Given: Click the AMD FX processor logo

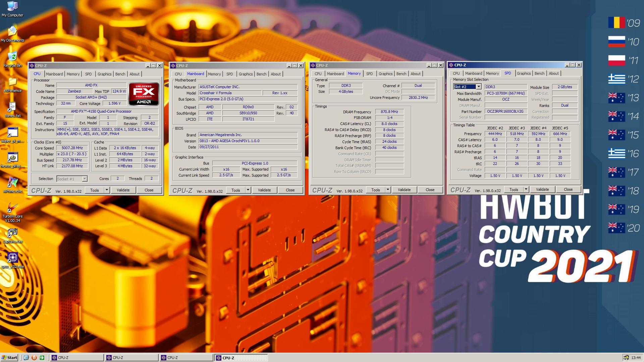Looking at the screenshot, I should point(144,94).
